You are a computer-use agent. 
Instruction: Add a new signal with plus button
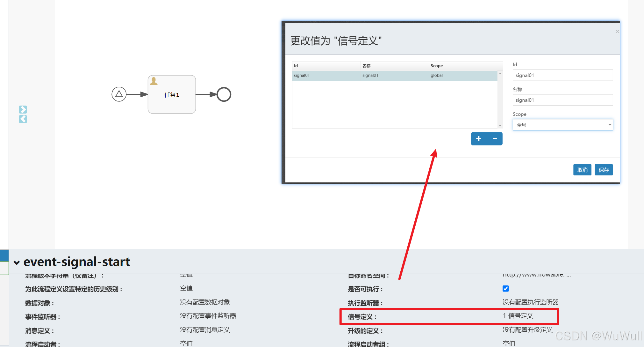coord(479,139)
